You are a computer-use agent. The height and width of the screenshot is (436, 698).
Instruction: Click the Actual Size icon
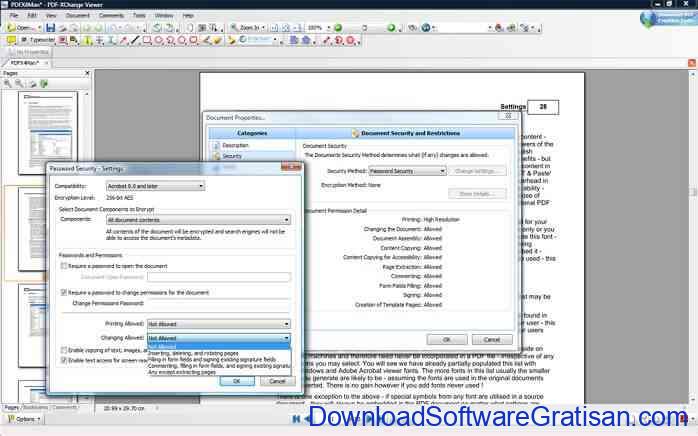(274, 28)
